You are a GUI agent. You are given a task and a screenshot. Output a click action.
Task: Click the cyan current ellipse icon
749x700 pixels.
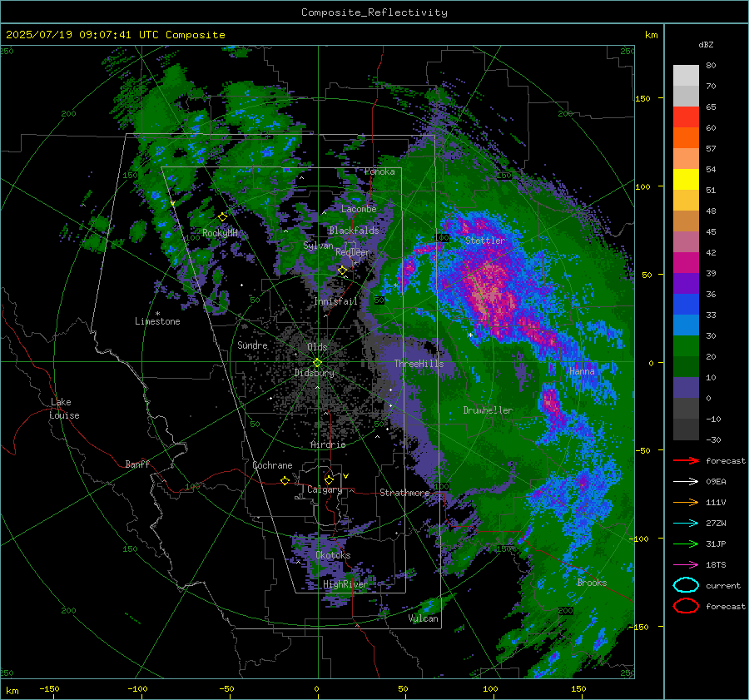(x=686, y=585)
